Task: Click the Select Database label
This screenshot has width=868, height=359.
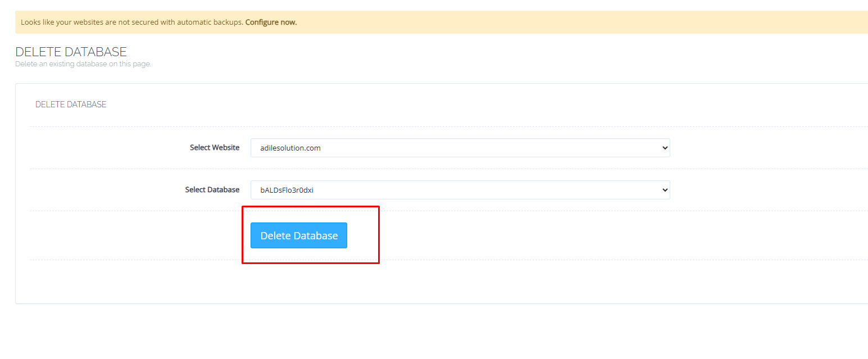Action: click(212, 190)
